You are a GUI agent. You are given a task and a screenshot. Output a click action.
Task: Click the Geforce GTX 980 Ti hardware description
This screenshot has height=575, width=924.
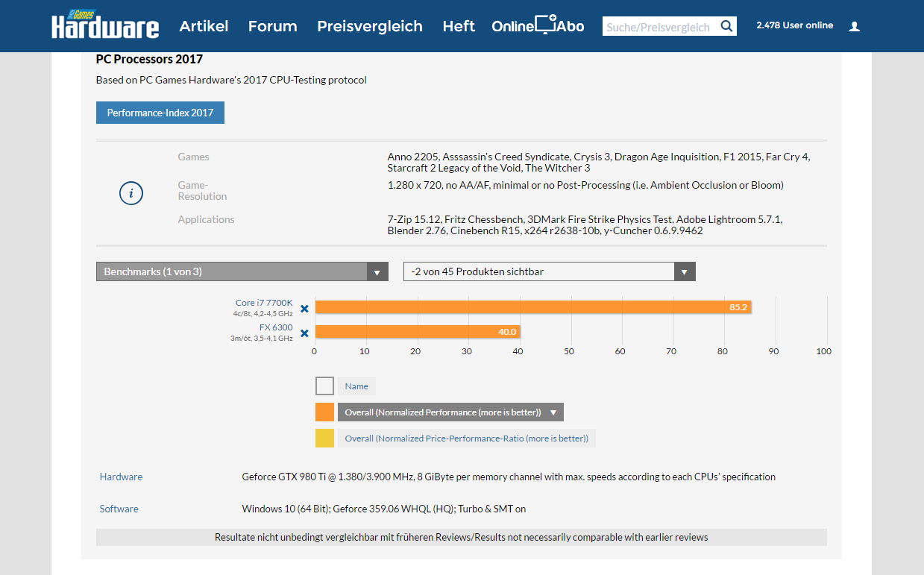[509, 477]
